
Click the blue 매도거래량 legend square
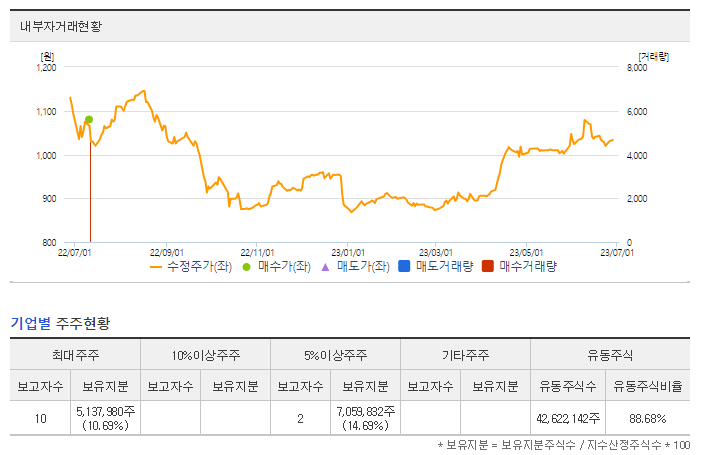coord(404,266)
